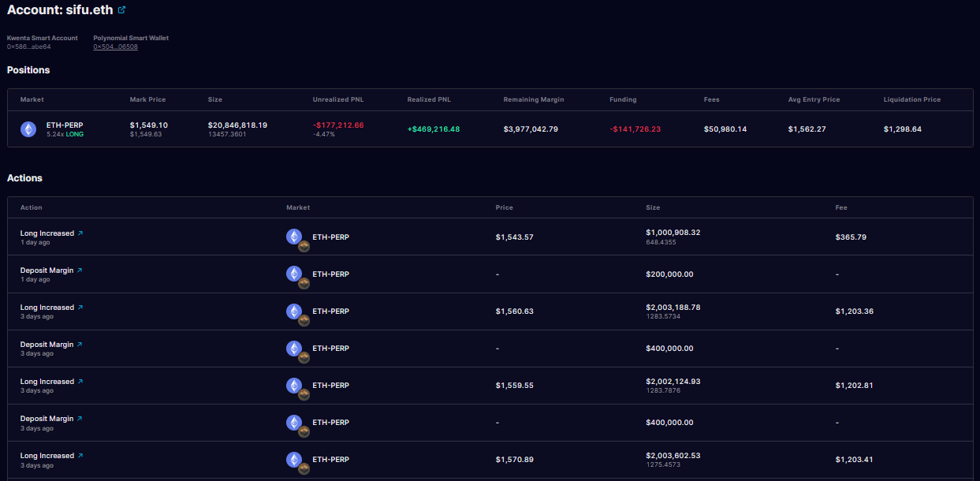Open transaction arrow for the $1,560.63 Long Increased

(x=80, y=308)
